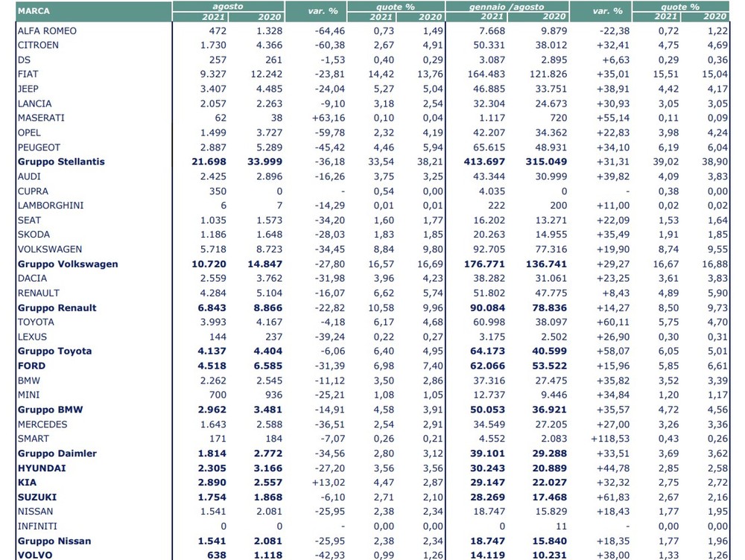Click the LAMBORGHINI brand name

51,206
